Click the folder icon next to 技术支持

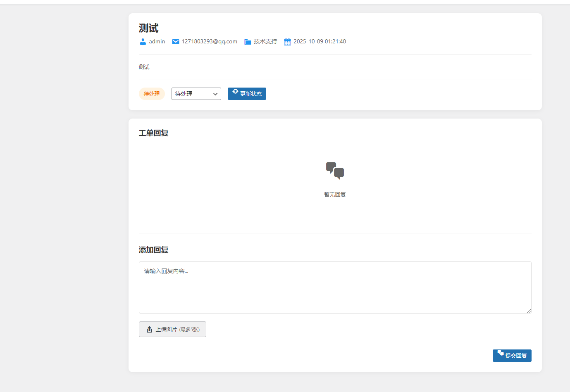[x=248, y=42]
